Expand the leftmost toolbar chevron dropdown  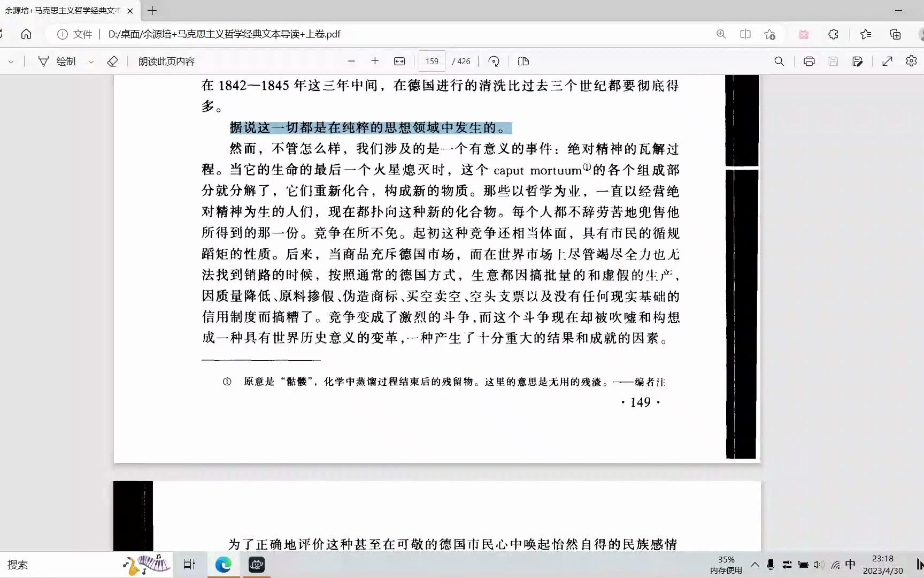click(x=11, y=62)
